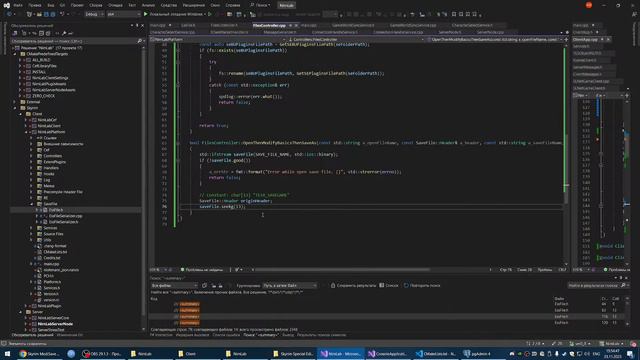The width and height of the screenshot is (640, 360).
Task: Open the Все файлы scope dropdown
Action: (174, 286)
